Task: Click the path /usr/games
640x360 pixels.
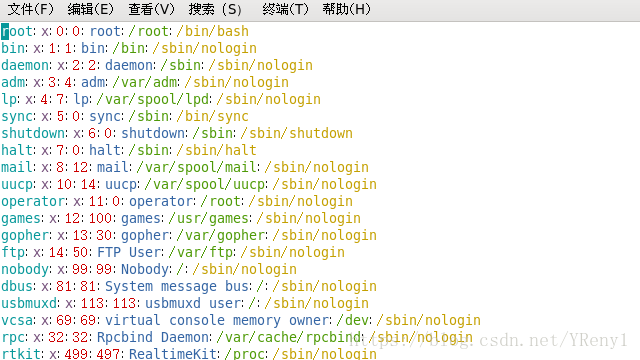Action: coord(209,218)
